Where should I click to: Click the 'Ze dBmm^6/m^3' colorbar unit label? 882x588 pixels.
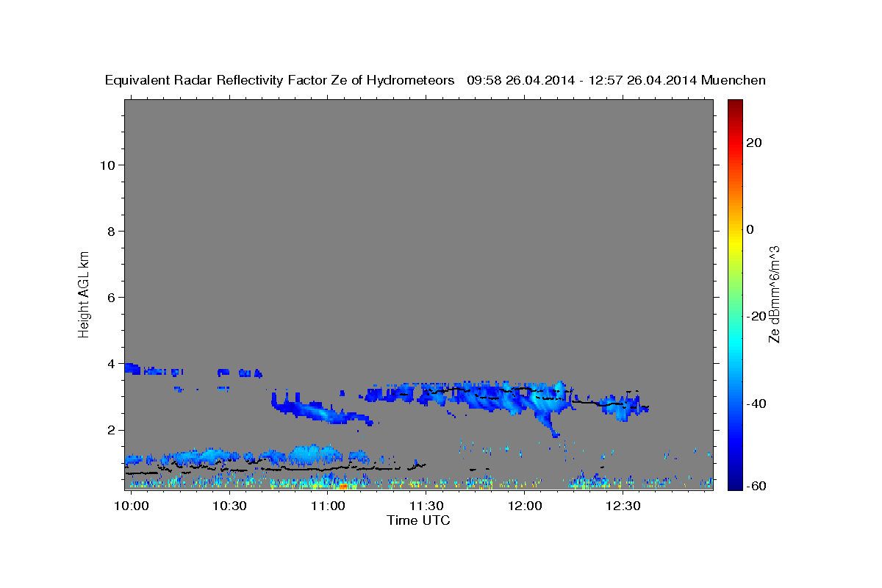pyautogui.click(x=773, y=294)
